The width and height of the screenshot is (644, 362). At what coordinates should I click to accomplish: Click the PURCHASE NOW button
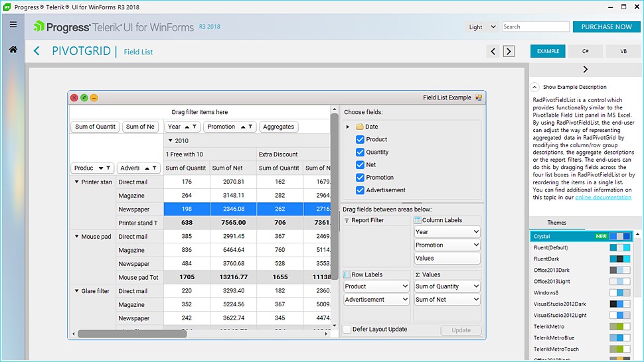[x=606, y=27]
